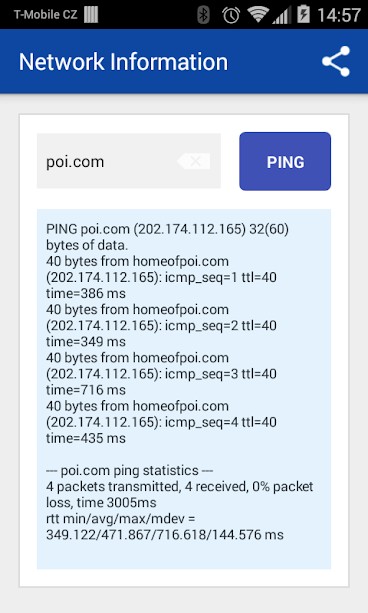Viewport: 368px width, 613px height.
Task: Tap the T-Mobile CZ carrier label
Action: pyautogui.click(x=45, y=15)
